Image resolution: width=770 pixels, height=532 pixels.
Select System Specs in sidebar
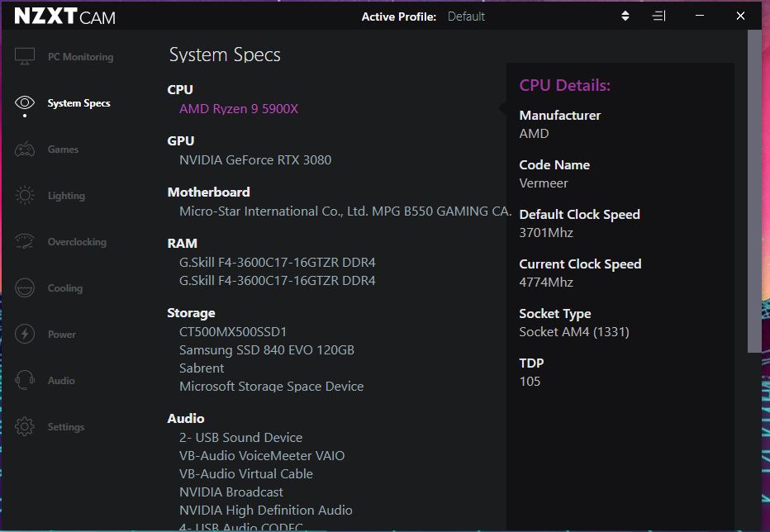click(78, 102)
